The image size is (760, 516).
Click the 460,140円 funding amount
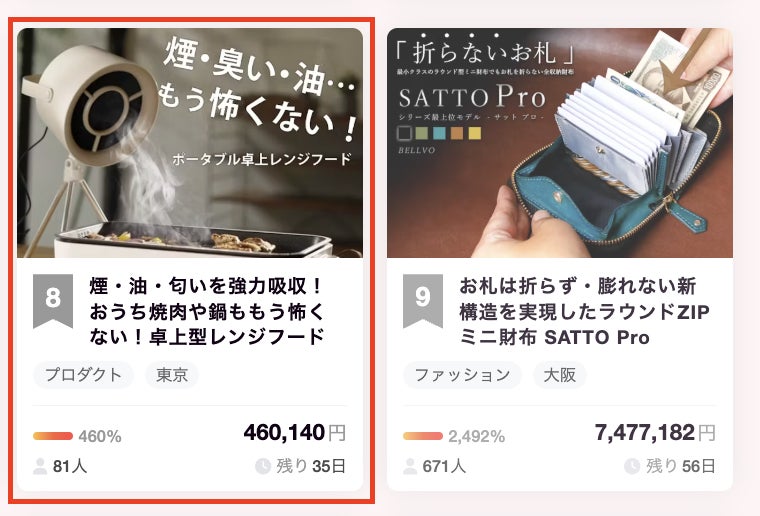[295, 432]
